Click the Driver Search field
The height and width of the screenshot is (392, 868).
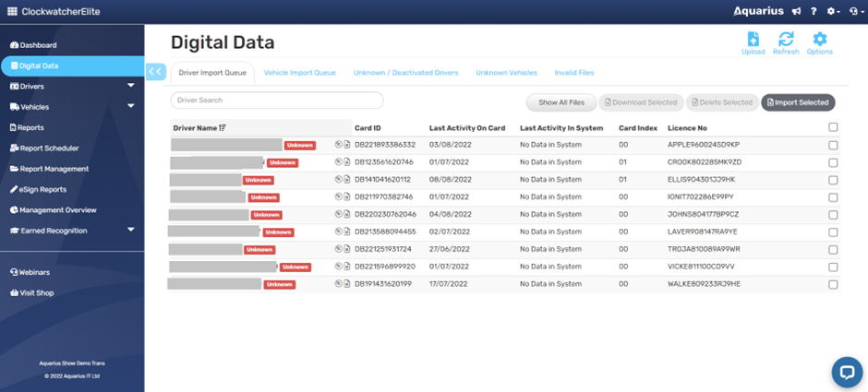pos(276,101)
